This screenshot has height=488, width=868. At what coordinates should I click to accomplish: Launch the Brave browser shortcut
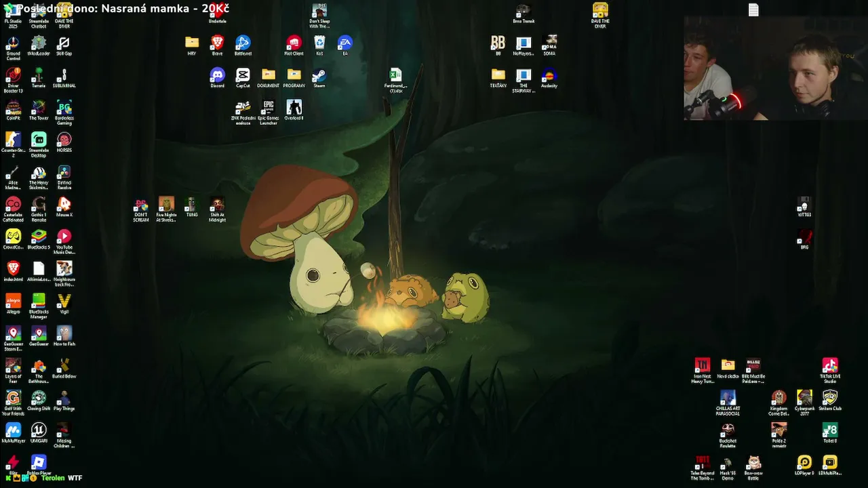[217, 45]
